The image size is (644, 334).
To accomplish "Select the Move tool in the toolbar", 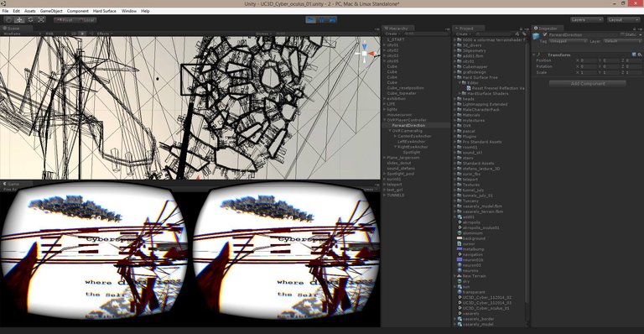I will [20, 19].
